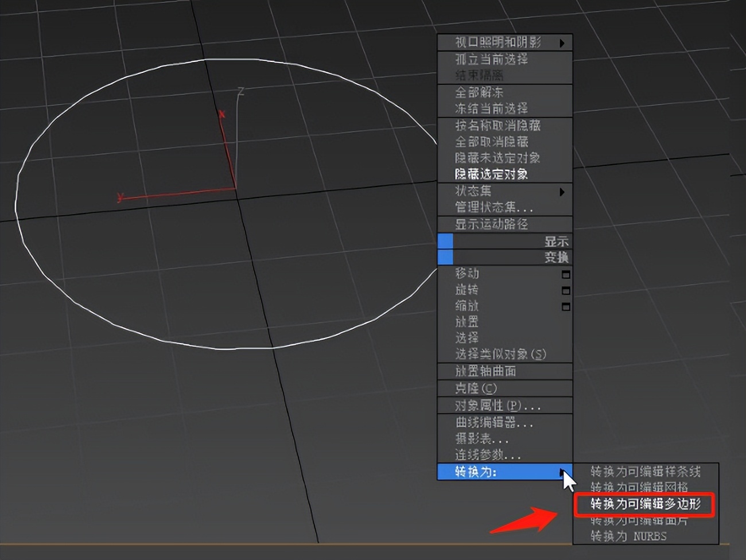This screenshot has width=746, height=560.
Task: Open 对象属性(P)... dialog
Action: (x=498, y=406)
